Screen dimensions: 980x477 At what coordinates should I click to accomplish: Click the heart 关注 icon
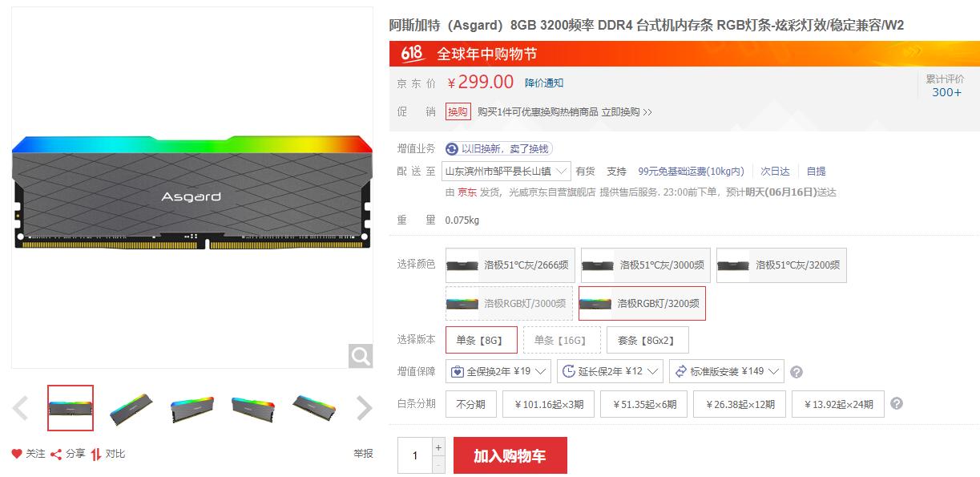pos(17,454)
